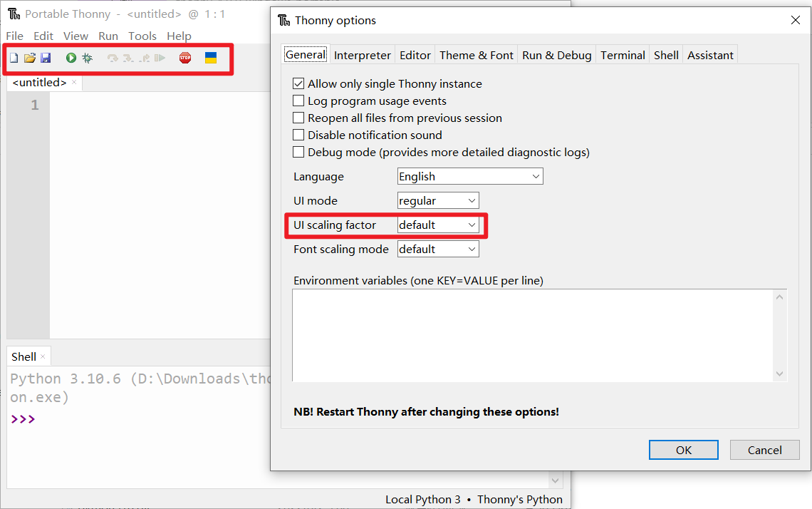This screenshot has width=812, height=509.
Task: Click the Save file icon
Action: pos(46,58)
